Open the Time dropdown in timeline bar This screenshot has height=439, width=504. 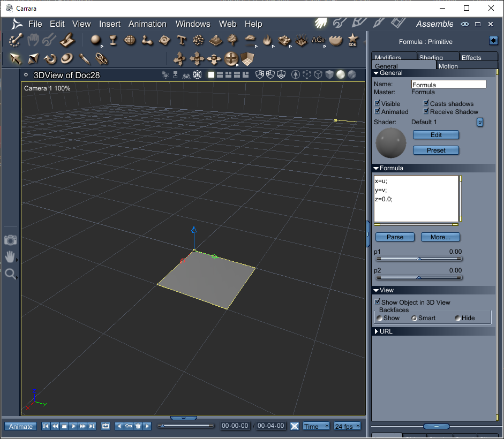coord(317,426)
